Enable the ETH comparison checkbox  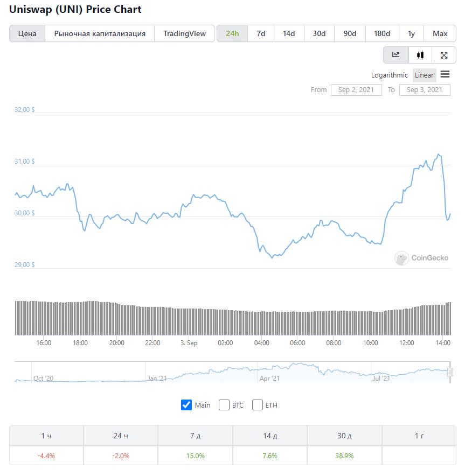click(x=257, y=405)
